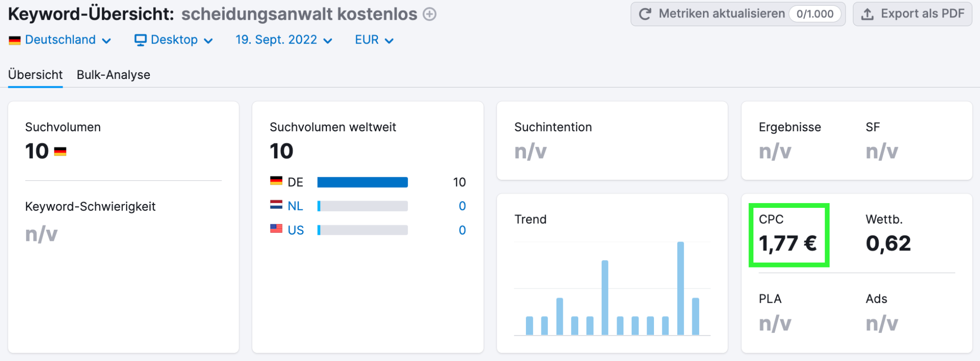Open the Deutschland country dropdown

60,40
